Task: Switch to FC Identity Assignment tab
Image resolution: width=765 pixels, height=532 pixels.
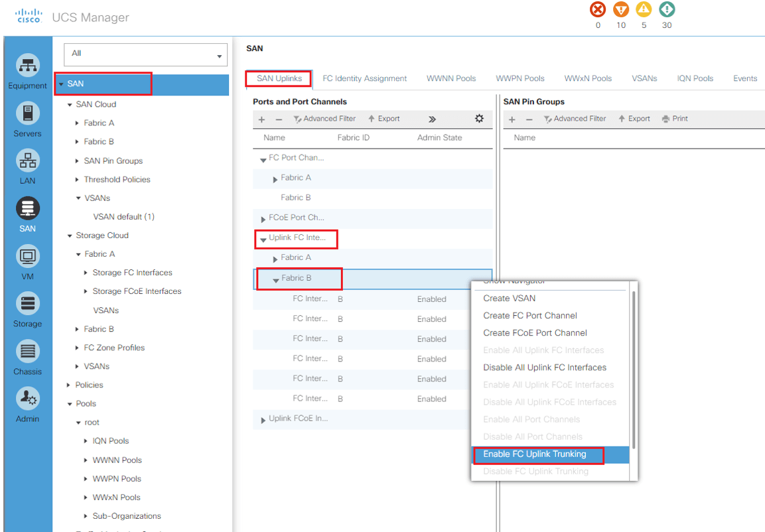Action: click(x=364, y=78)
